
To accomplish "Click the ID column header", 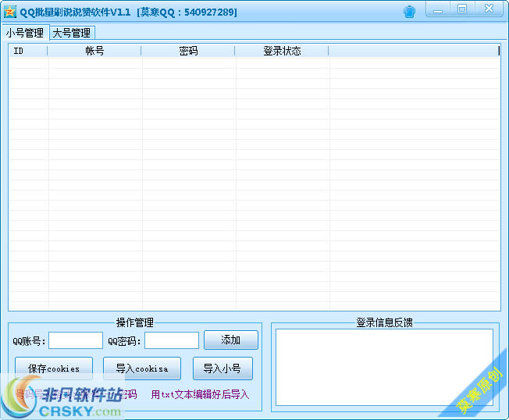I will pyautogui.click(x=28, y=51).
